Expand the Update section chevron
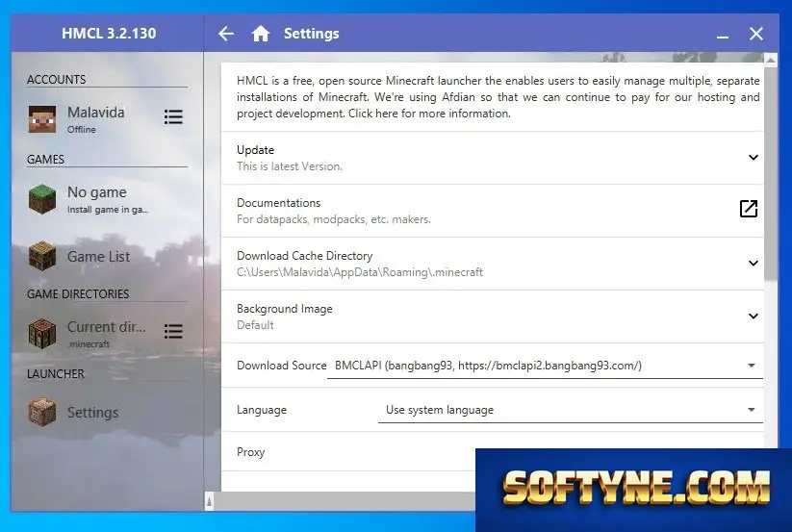The height and width of the screenshot is (532, 792). pyautogui.click(x=754, y=158)
